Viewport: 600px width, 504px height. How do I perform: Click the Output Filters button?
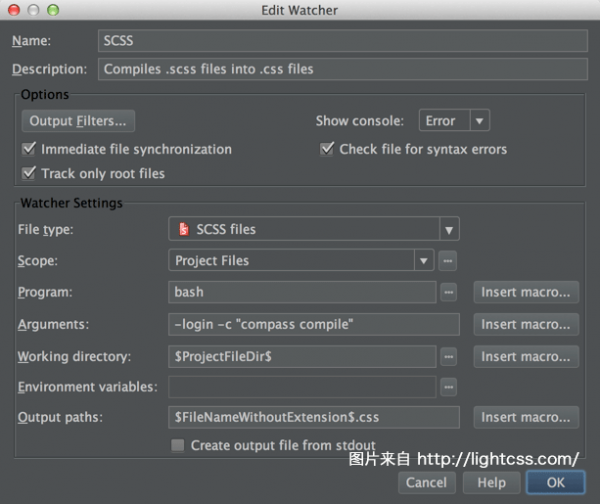pos(78,121)
